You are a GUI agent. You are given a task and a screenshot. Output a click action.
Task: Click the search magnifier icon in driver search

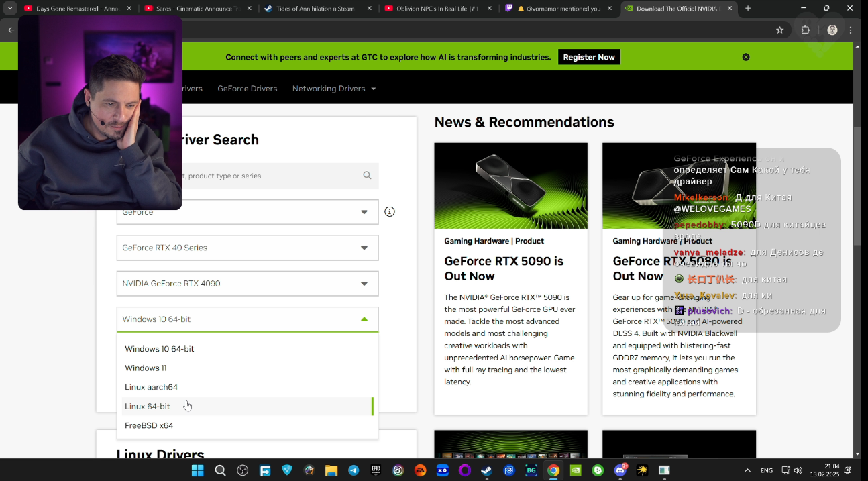point(367,176)
